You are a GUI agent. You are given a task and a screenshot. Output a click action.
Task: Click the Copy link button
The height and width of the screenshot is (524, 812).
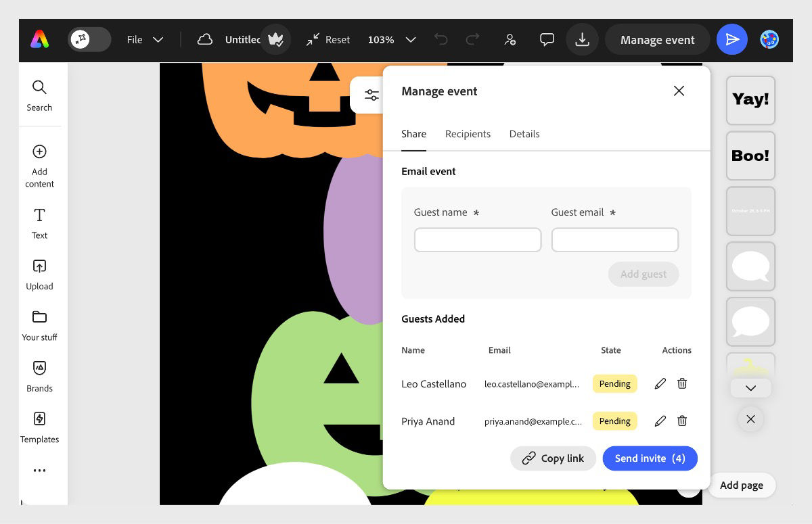pos(553,458)
